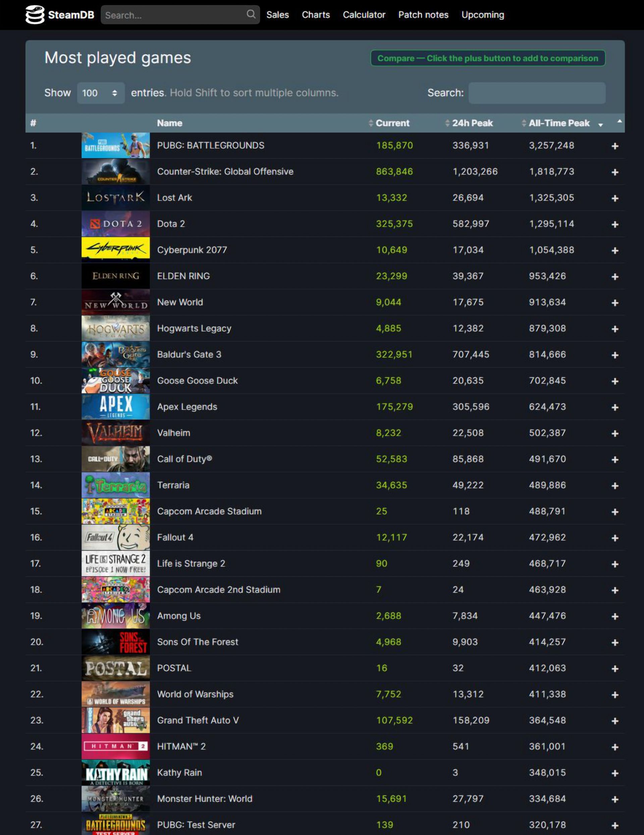The height and width of the screenshot is (835, 644).
Task: Click the Kathy Rain banner thumbnail
Action: click(115, 772)
